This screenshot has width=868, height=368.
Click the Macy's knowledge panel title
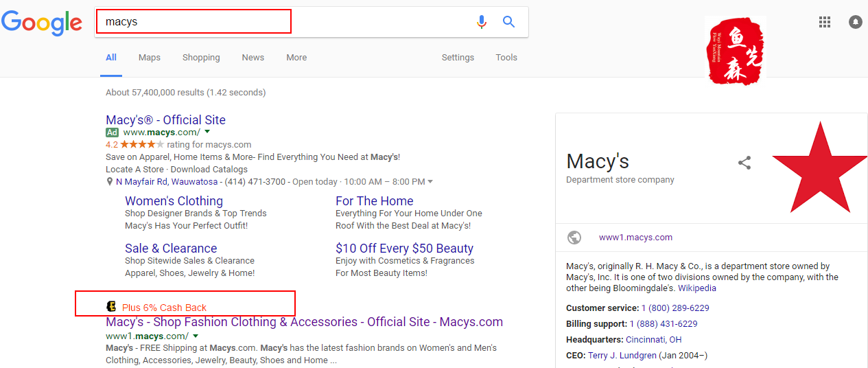(598, 161)
